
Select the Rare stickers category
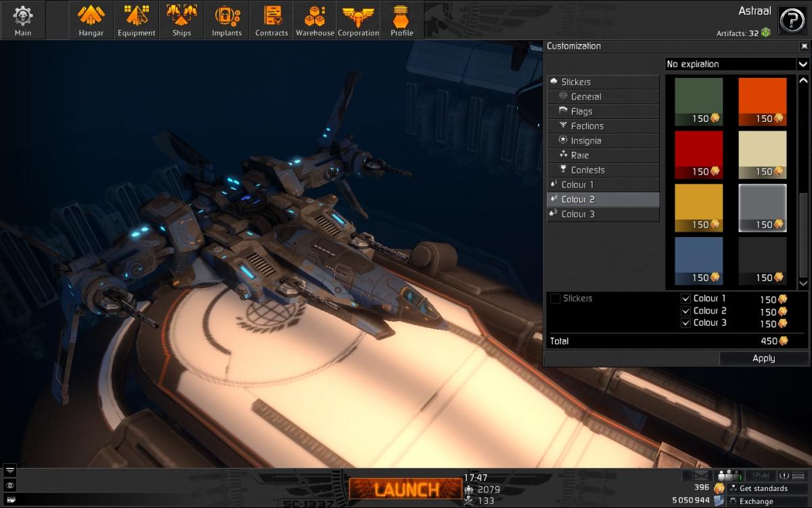tap(603, 155)
